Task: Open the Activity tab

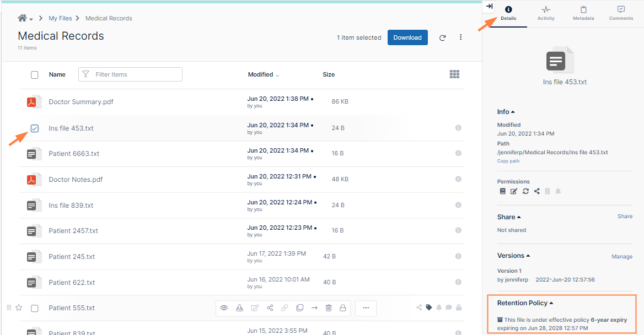Action: point(546,14)
